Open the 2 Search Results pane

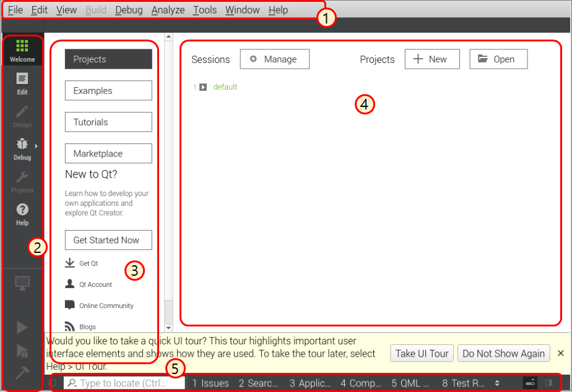pyautogui.click(x=258, y=383)
